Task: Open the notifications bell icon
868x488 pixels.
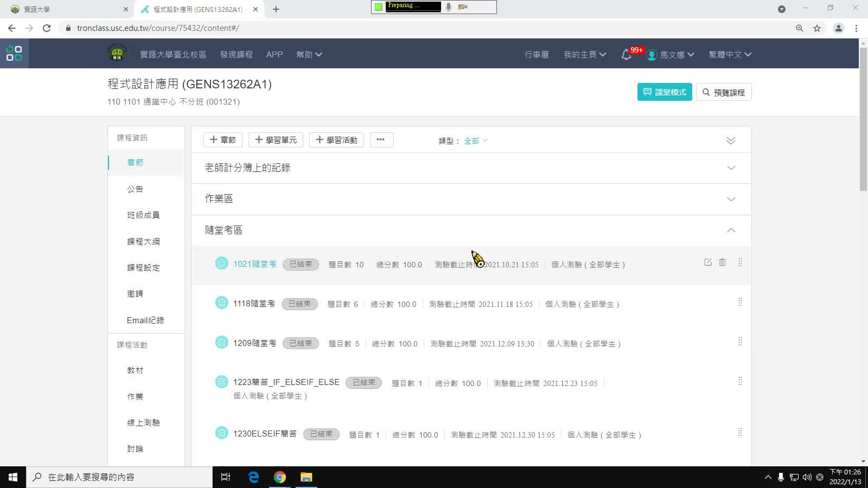Action: (x=626, y=55)
